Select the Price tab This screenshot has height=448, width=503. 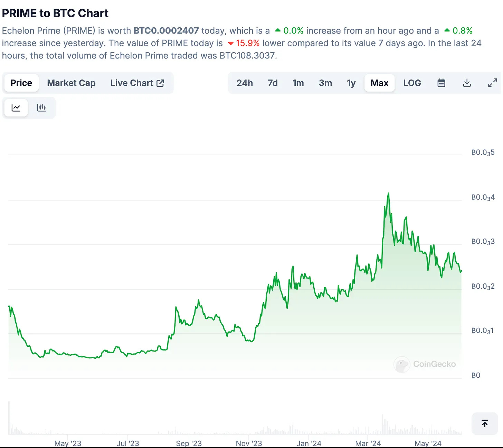[x=21, y=83]
